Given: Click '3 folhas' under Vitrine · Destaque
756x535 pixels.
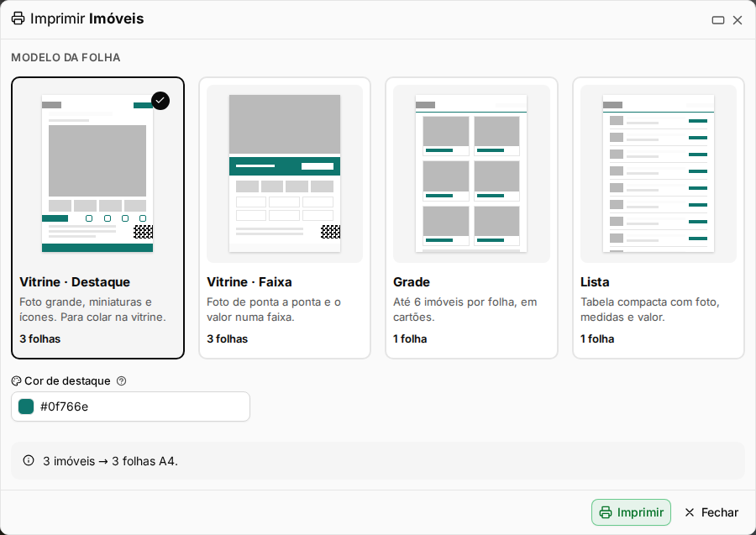Looking at the screenshot, I should pyautogui.click(x=40, y=338).
